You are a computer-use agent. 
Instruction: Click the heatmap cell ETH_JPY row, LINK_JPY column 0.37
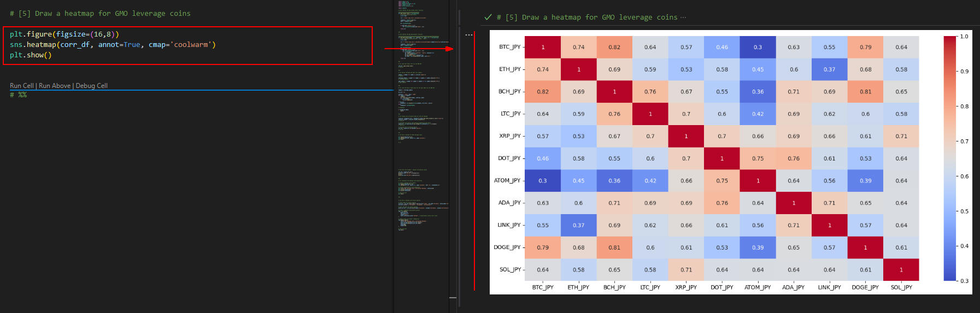pos(830,69)
